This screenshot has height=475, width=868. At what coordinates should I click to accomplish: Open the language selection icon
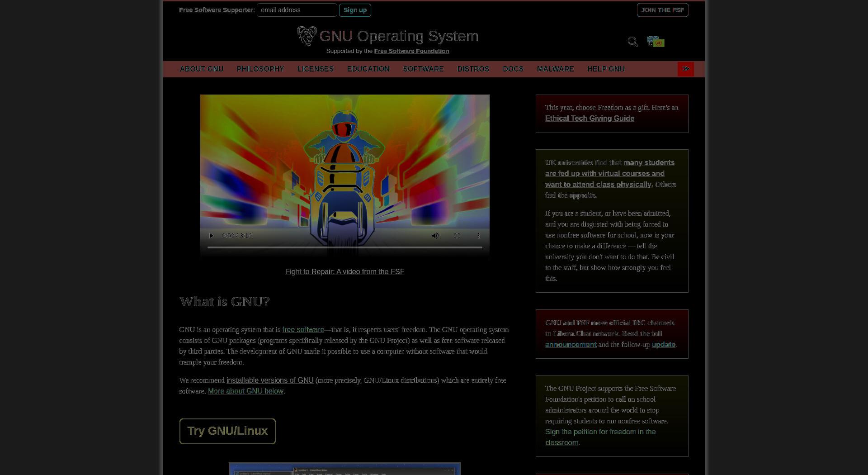tap(656, 42)
